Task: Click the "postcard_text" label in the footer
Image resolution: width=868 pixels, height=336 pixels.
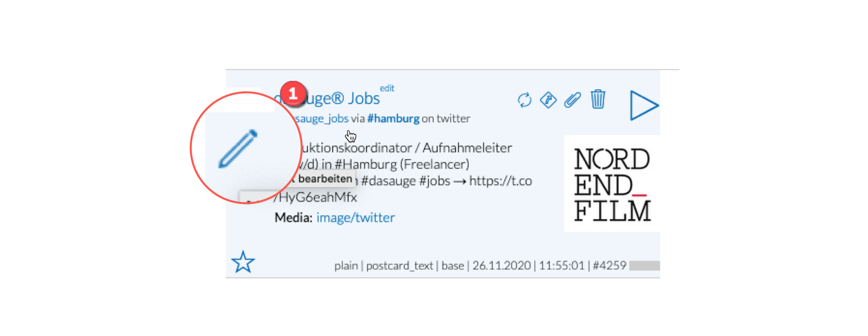Action: [399, 265]
